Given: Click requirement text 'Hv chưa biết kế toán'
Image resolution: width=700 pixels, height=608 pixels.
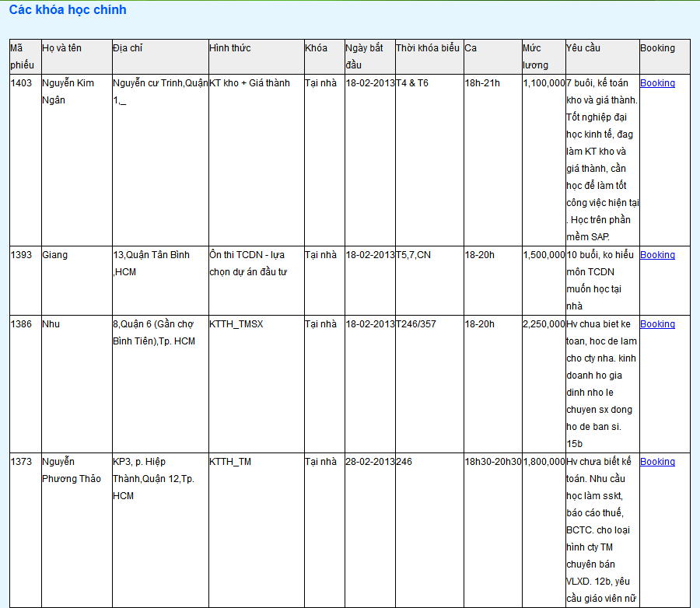Looking at the screenshot, I should click(x=599, y=470).
